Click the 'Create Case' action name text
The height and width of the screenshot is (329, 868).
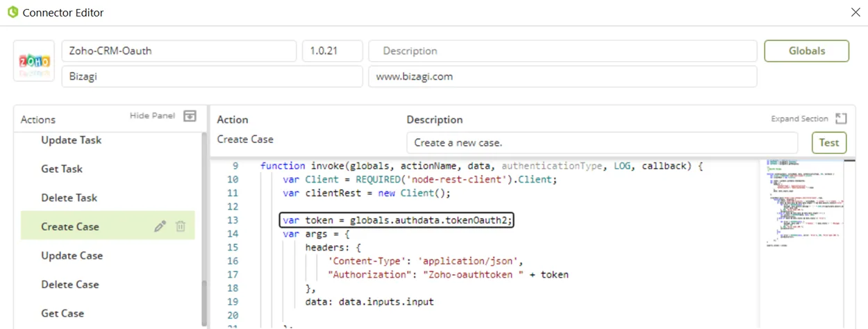coord(245,140)
